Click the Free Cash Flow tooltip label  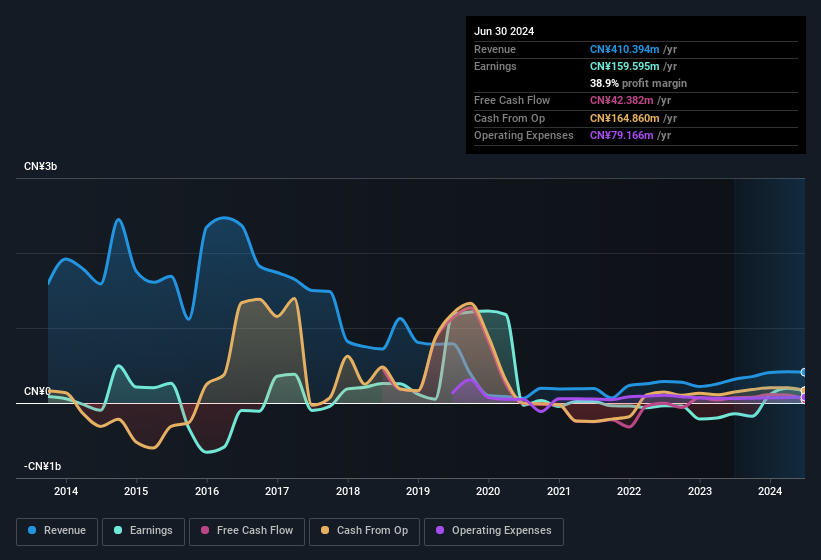[512, 100]
